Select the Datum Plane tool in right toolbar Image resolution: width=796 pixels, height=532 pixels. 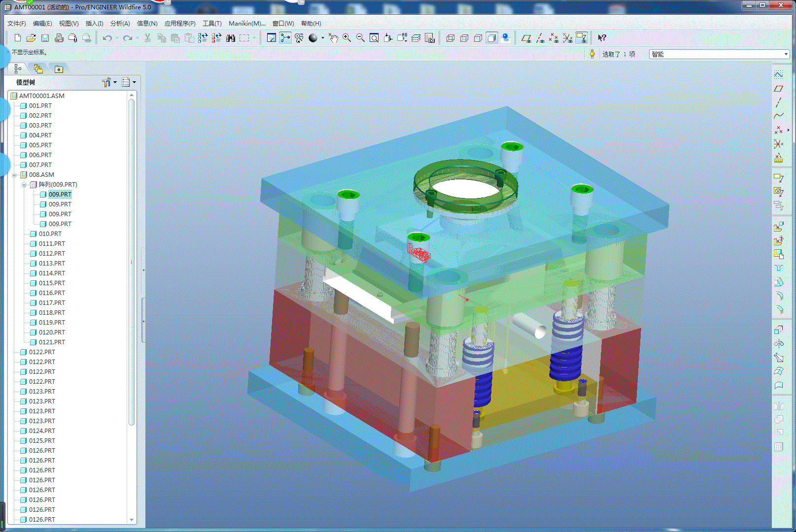point(778,89)
